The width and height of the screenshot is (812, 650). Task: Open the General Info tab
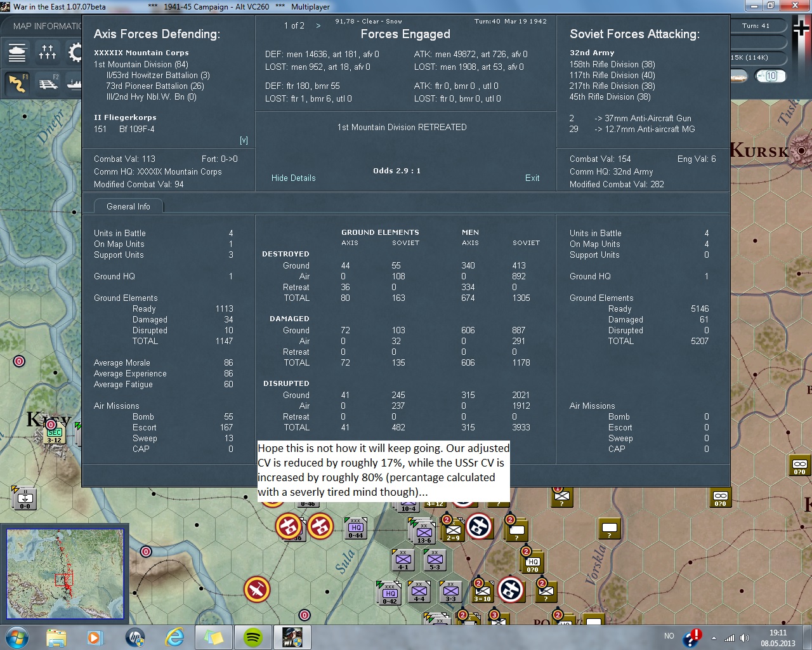pyautogui.click(x=128, y=206)
